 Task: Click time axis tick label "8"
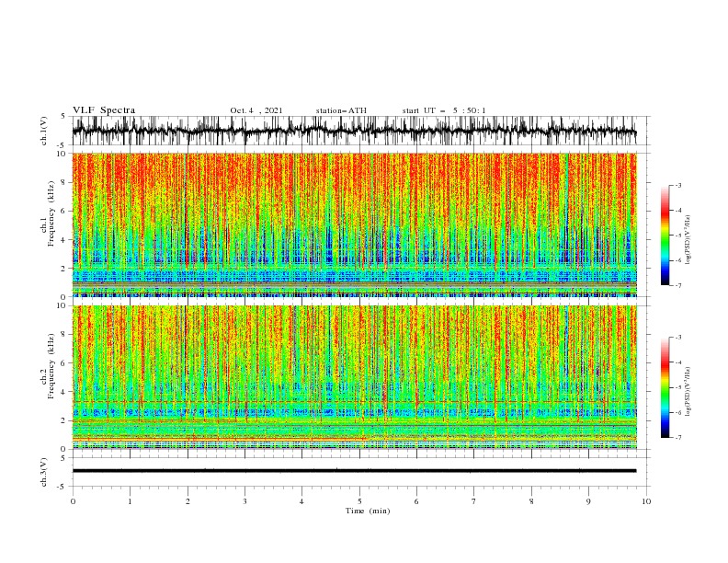coord(531,501)
